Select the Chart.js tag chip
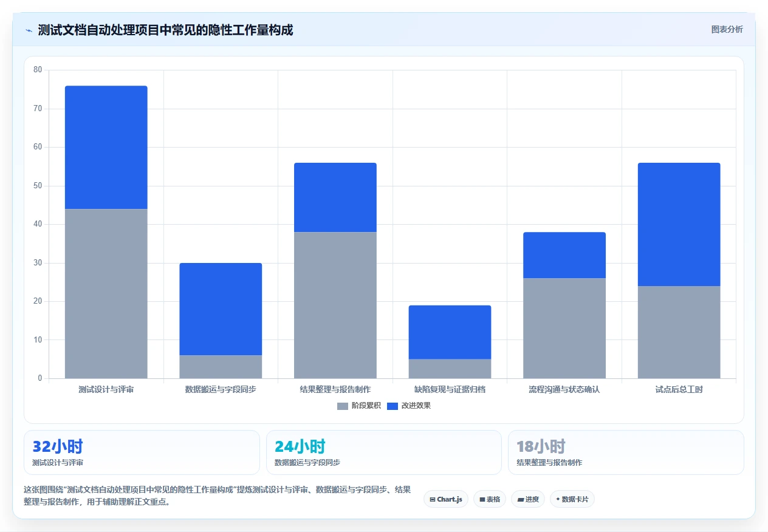Screen dimensions: 768x532 [x=446, y=499]
